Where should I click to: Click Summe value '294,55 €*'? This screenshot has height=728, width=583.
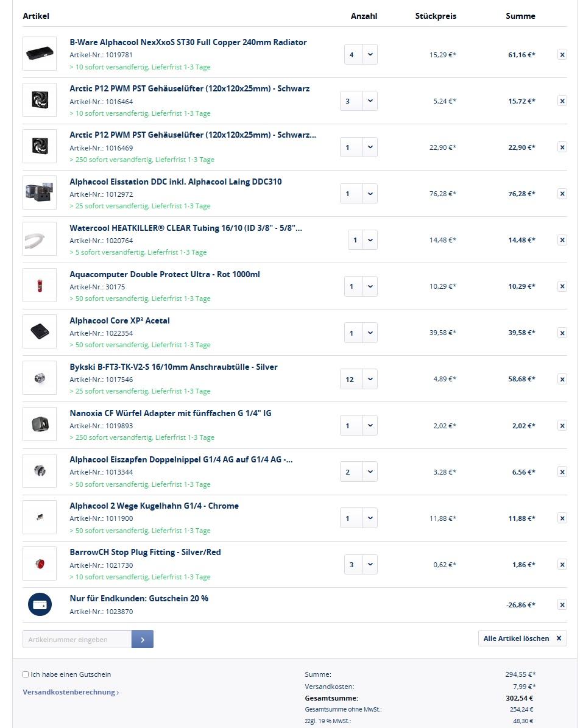520,674
